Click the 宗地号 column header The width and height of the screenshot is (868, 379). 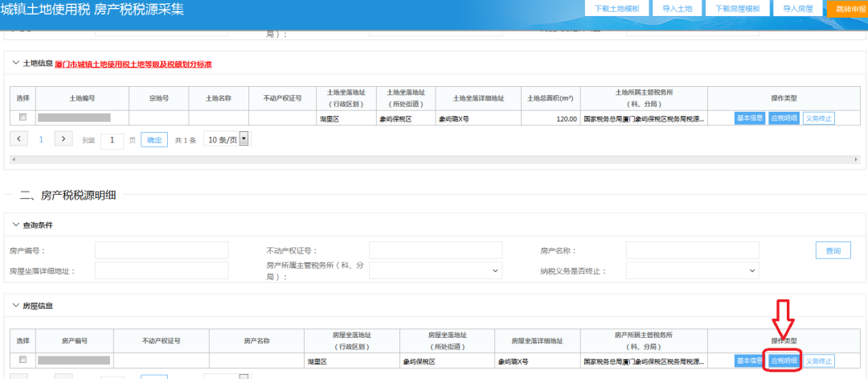[159, 98]
